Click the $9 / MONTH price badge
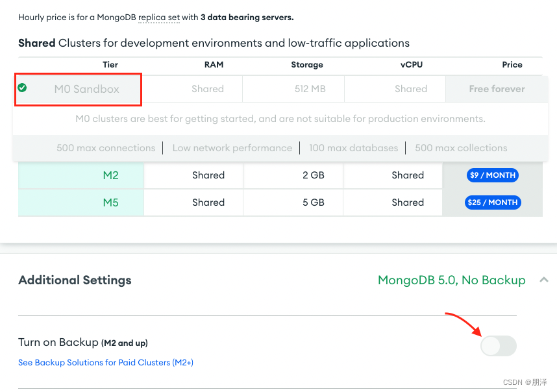The width and height of the screenshot is (557, 392). click(492, 175)
